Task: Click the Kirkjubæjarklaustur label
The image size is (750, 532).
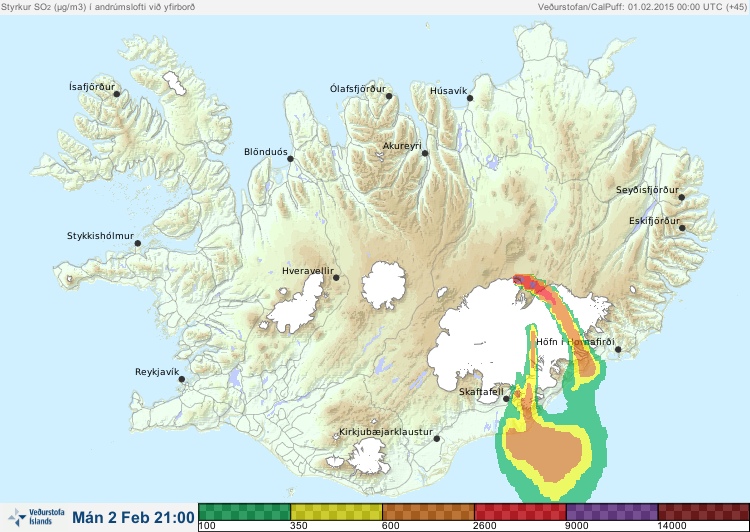Action: click(386, 432)
